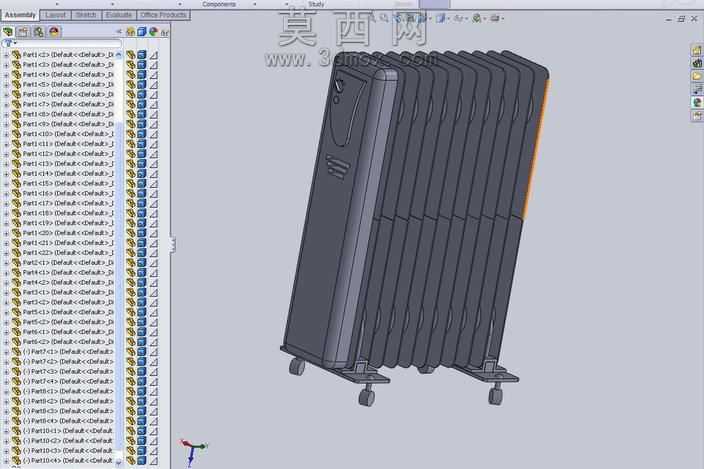
Task: Click the Display Style cube icon
Action: coord(441,18)
